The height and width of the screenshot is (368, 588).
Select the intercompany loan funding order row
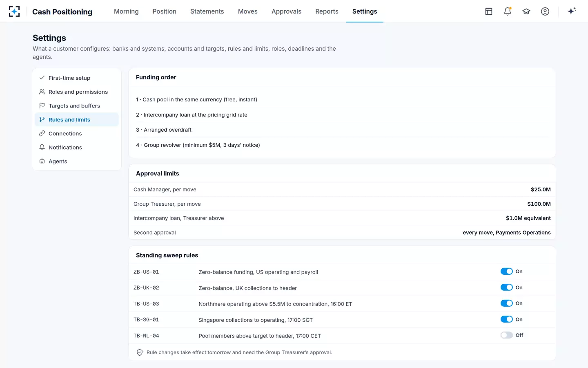tap(342, 114)
